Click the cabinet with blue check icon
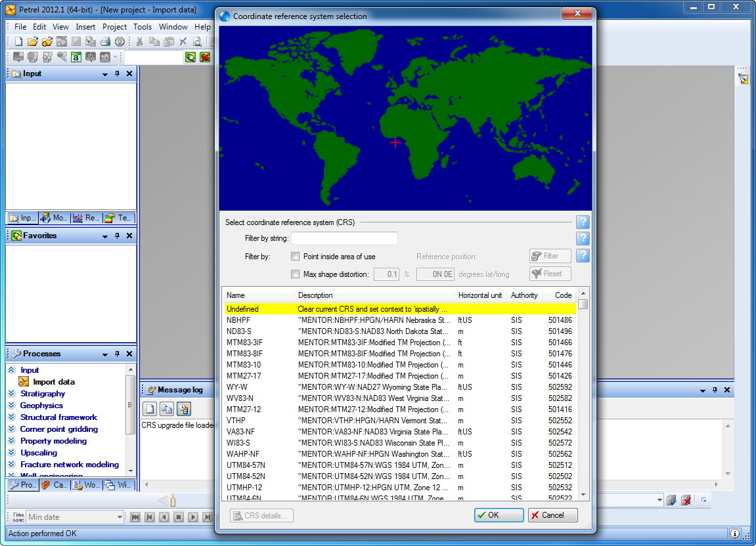The height and width of the screenshot is (546, 756). pyautogui.click(x=671, y=500)
